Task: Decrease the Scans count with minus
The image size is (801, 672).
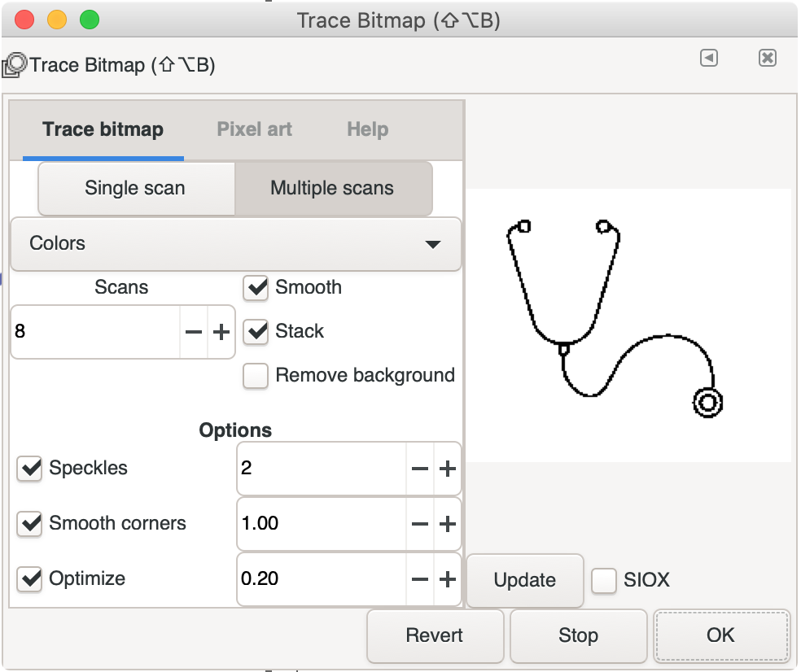Action: 194,332
